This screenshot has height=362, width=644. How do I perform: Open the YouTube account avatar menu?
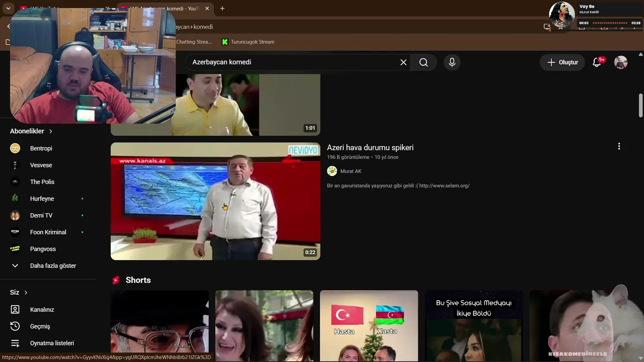click(x=621, y=62)
